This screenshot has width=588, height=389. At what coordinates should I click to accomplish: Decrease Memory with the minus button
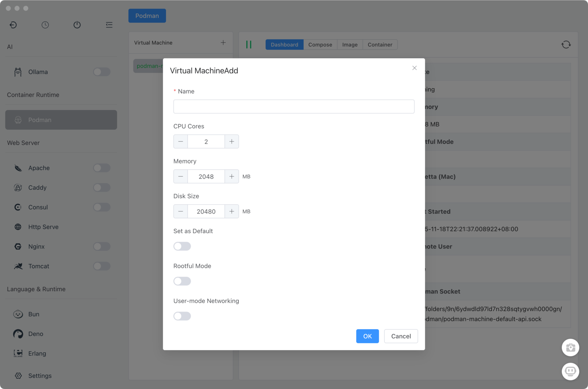(x=180, y=176)
